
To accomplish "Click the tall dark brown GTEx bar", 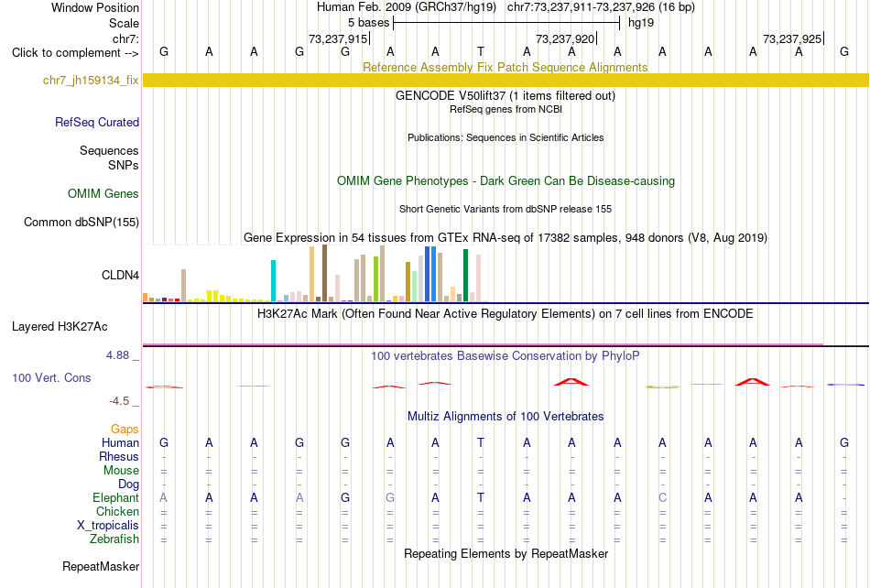I will tap(324, 274).
